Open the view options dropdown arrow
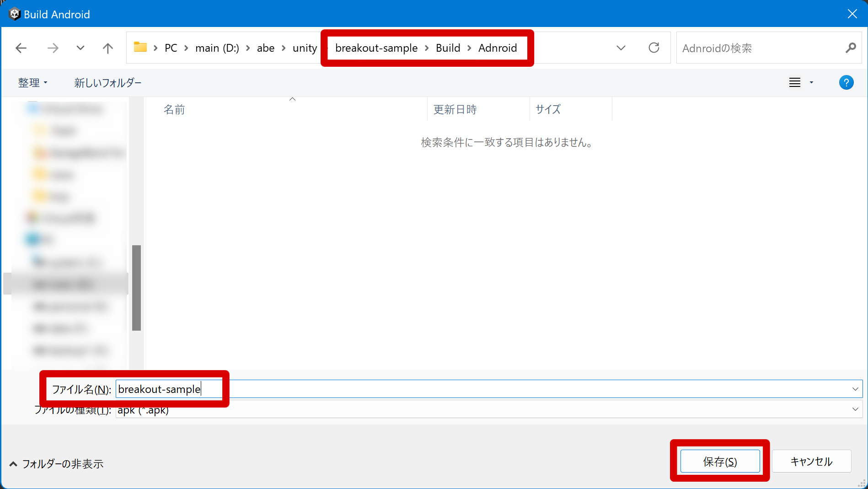Viewport: 868px width, 489px height. click(x=811, y=82)
